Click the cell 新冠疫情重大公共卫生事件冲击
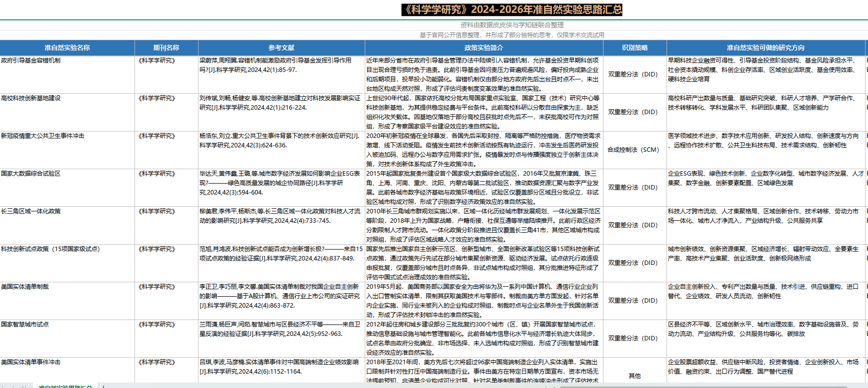The width and height of the screenshot is (868, 388). pyautogui.click(x=67, y=150)
